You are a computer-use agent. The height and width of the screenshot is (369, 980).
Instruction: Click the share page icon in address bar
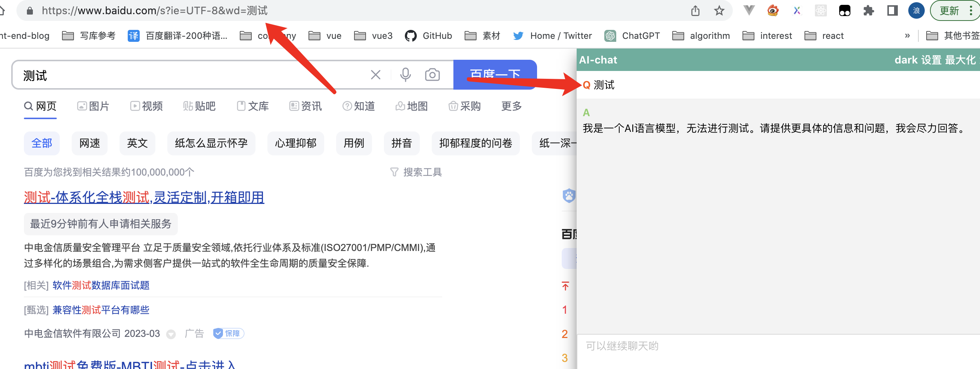tap(695, 11)
